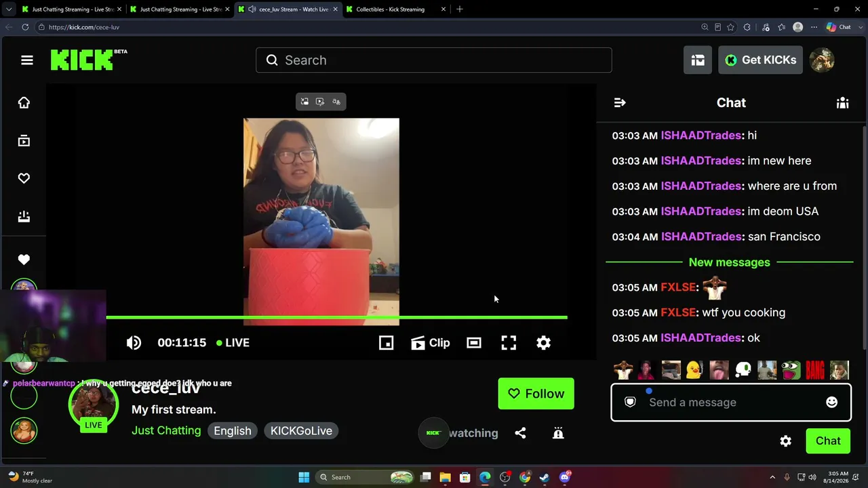Share the cece_luv stream
Viewport: 868px width, 488px height.
pyautogui.click(x=520, y=433)
